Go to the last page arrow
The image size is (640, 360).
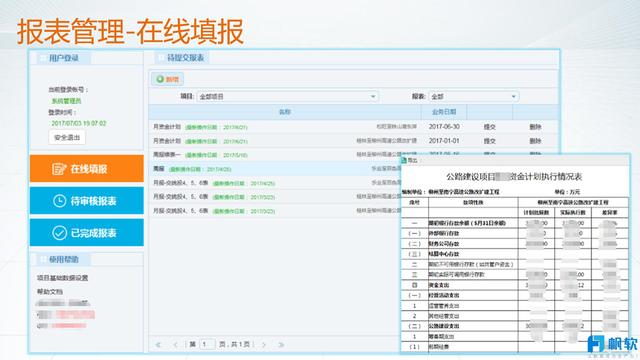coord(281,345)
